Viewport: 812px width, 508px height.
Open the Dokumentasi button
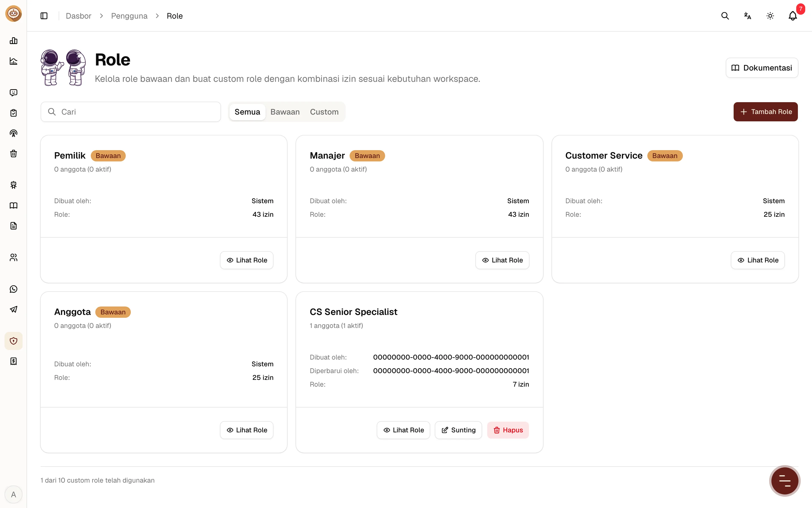click(x=762, y=68)
